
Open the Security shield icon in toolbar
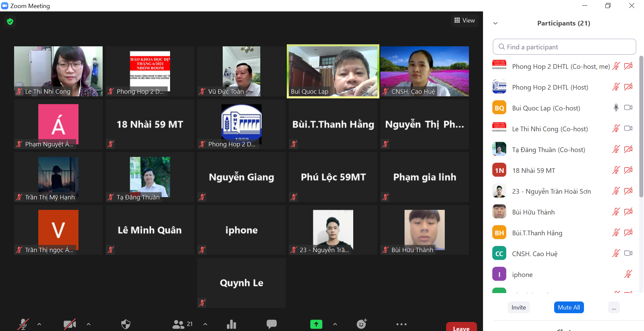point(126,324)
